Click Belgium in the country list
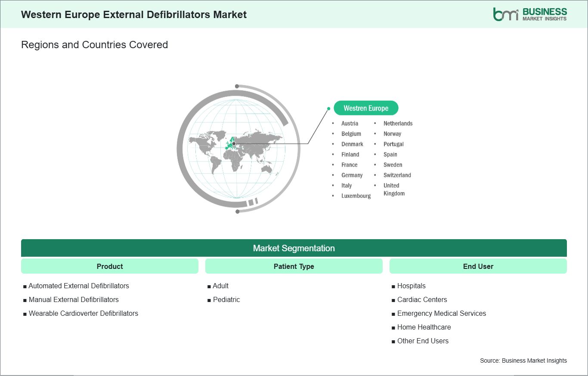 (x=351, y=134)
